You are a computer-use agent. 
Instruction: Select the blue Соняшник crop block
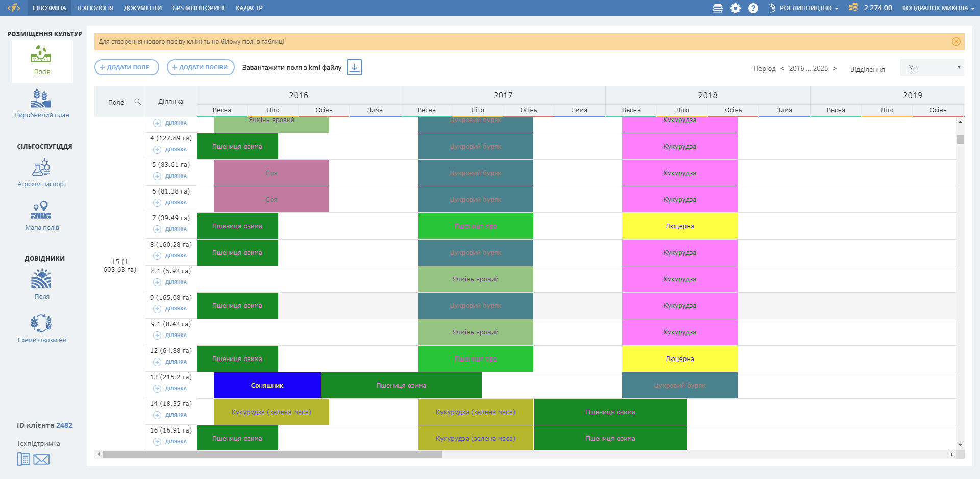[267, 386]
